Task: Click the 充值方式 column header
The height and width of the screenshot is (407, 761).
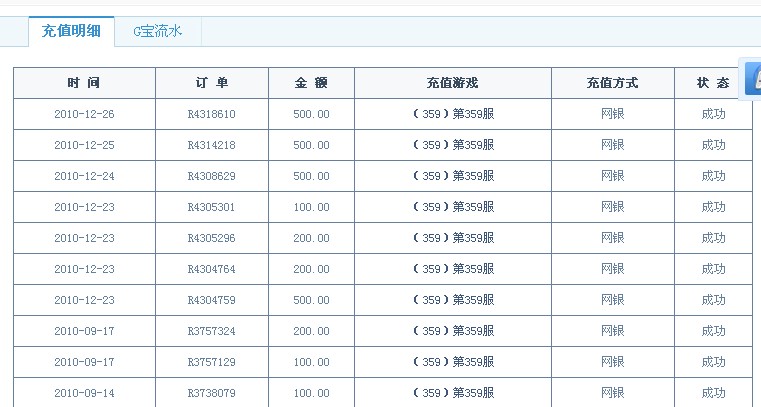Action: pyautogui.click(x=612, y=83)
